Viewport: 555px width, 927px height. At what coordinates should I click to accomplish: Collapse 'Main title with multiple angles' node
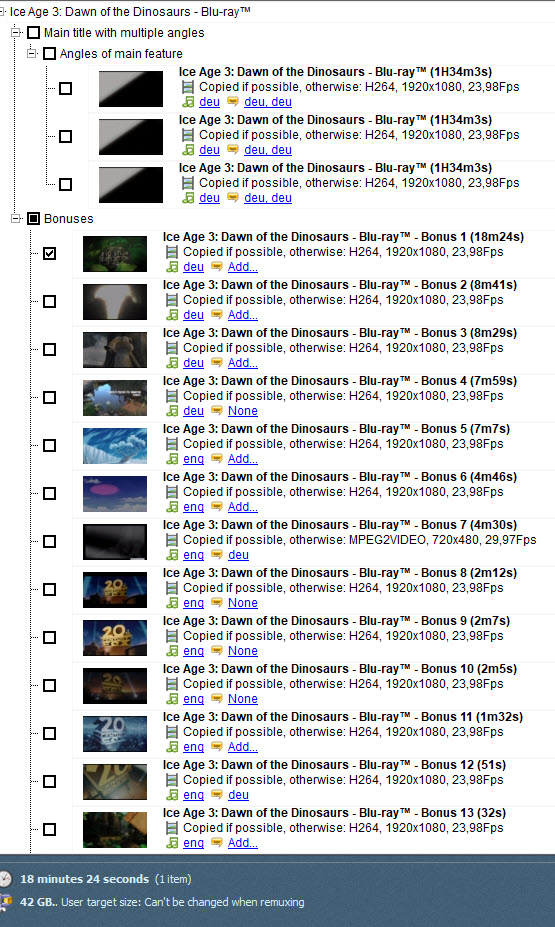[x=15, y=33]
